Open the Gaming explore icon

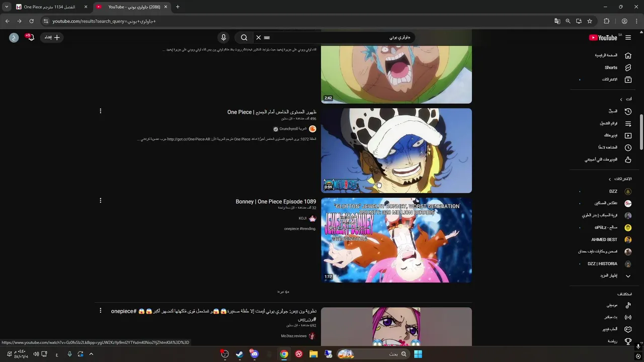pos(628,329)
